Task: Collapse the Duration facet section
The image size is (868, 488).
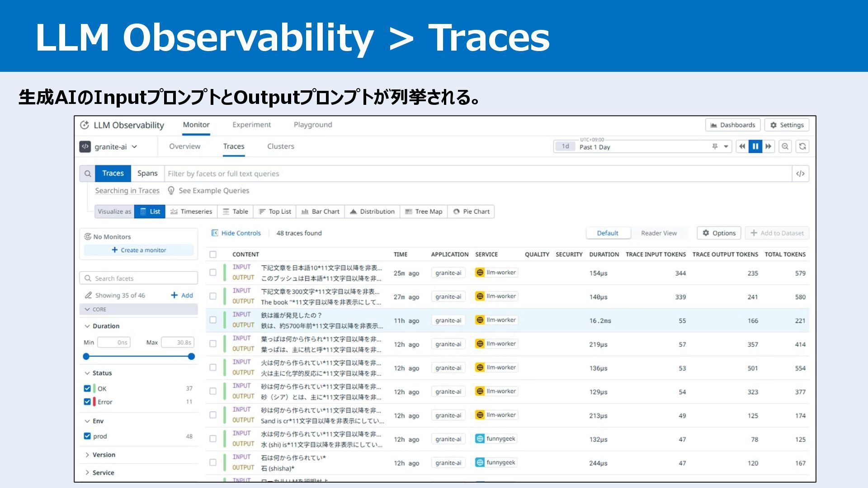Action: click(x=105, y=326)
